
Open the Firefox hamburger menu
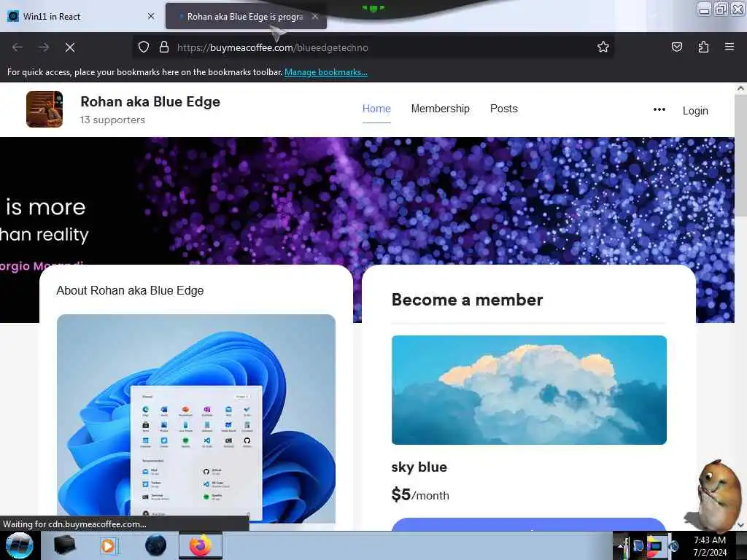pyautogui.click(x=729, y=47)
